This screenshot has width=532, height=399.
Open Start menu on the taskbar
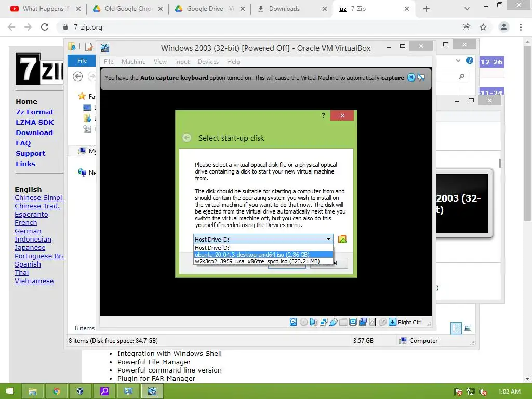click(9, 392)
